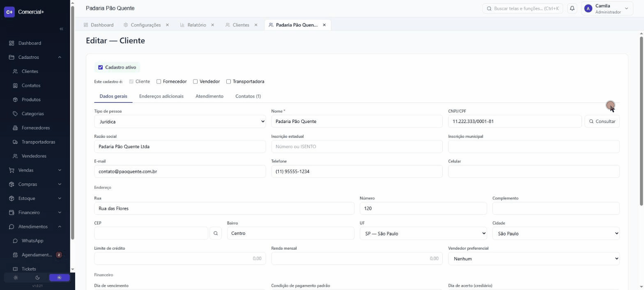The width and height of the screenshot is (644, 290).
Task: Check the Transportadora checkbox
Action: [228, 81]
